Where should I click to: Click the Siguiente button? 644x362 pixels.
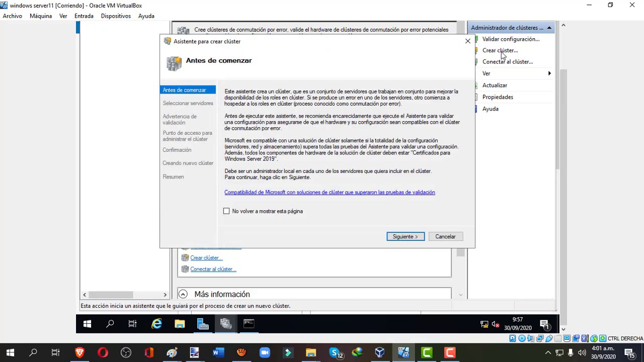click(406, 236)
